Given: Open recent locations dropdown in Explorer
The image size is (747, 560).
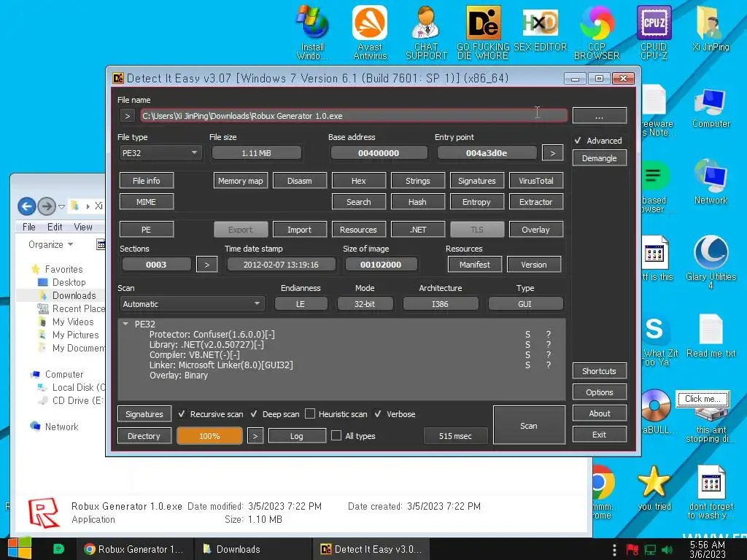Looking at the screenshot, I should [x=61, y=206].
